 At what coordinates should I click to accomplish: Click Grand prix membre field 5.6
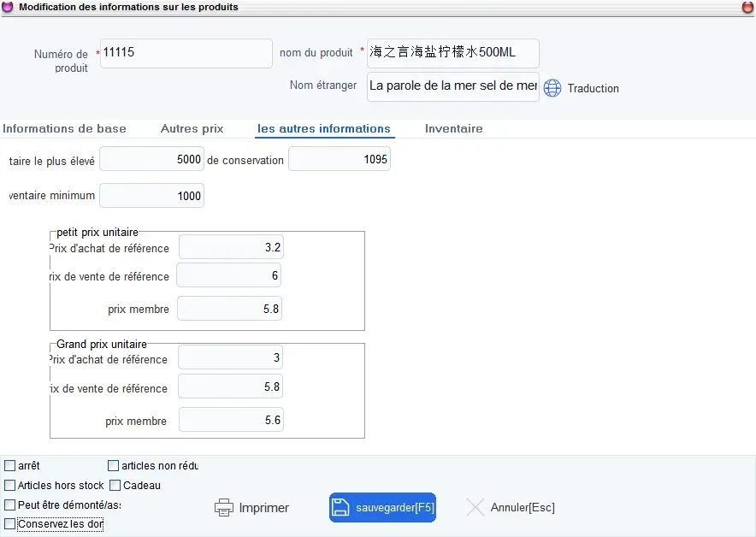tap(232, 420)
